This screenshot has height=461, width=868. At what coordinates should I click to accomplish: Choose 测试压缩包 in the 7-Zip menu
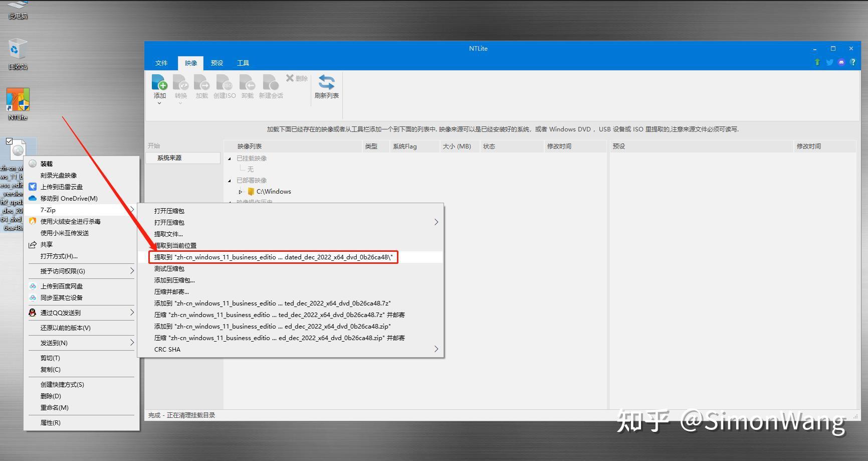pos(169,268)
